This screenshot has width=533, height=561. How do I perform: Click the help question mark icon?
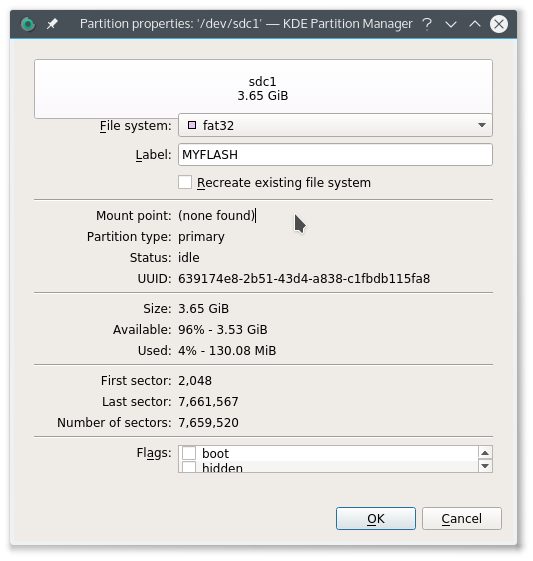(x=426, y=24)
